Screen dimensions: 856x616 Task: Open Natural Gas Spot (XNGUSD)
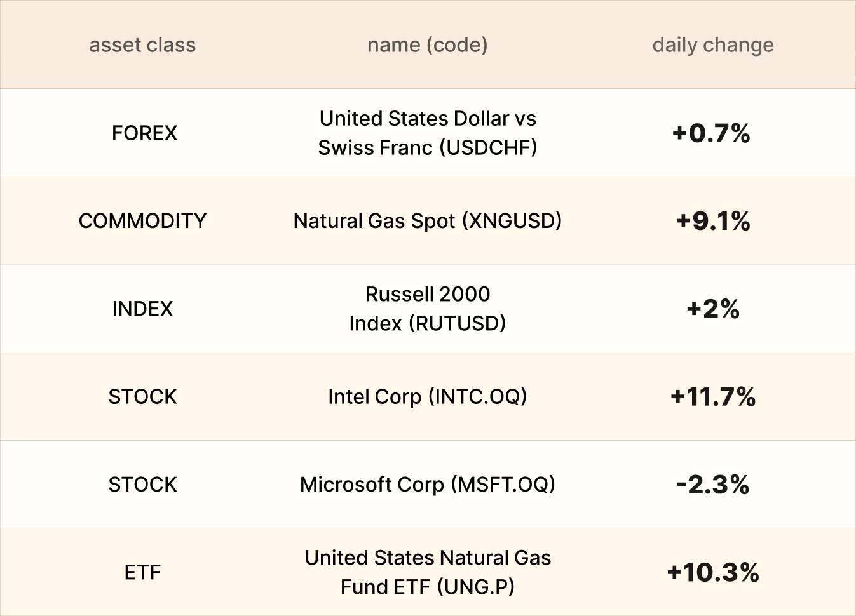click(427, 221)
